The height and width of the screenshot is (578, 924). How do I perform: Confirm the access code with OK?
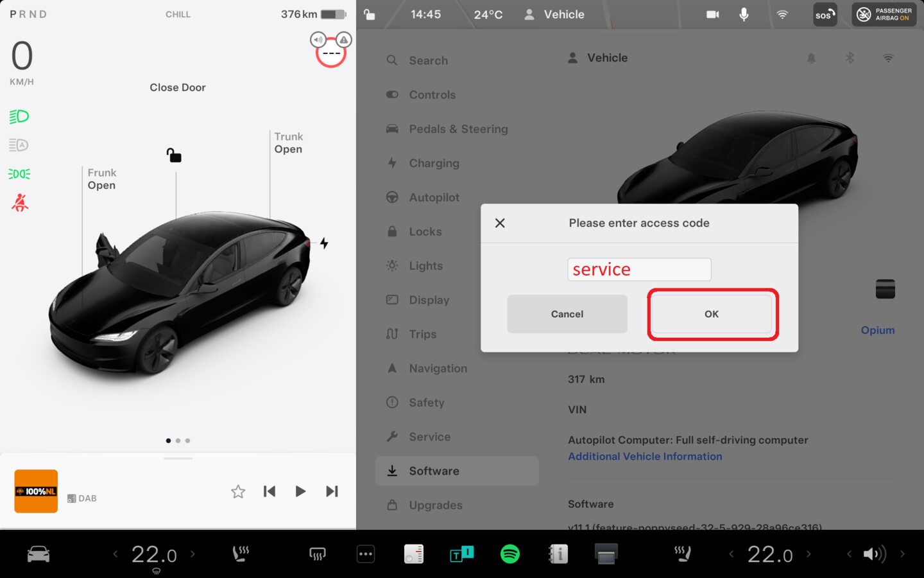pyautogui.click(x=712, y=314)
